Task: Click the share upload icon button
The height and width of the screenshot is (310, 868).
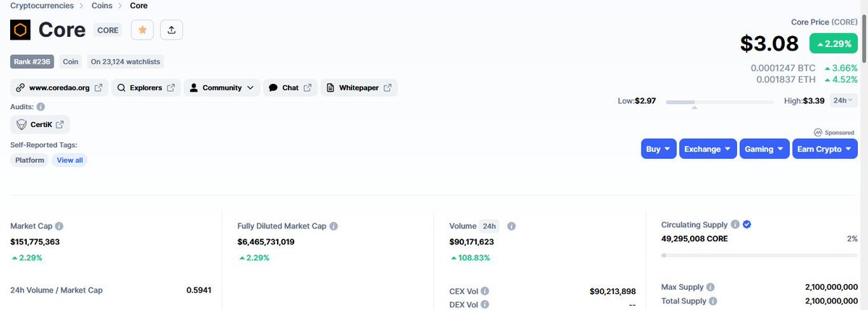Action: (171, 30)
